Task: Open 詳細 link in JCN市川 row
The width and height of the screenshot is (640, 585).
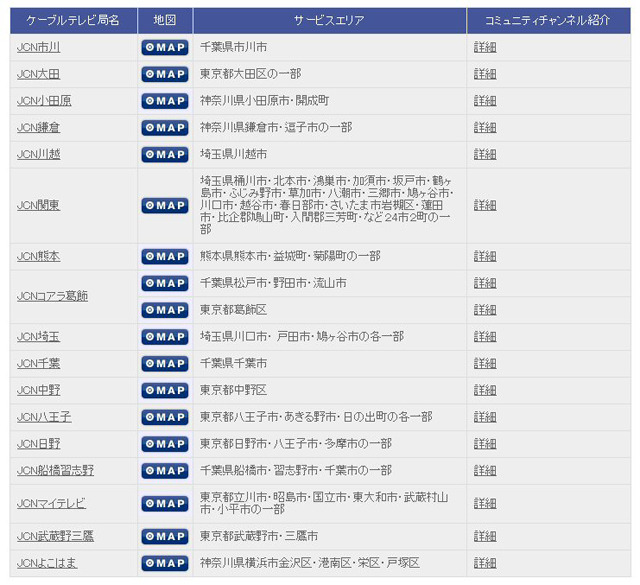Action: [485, 47]
